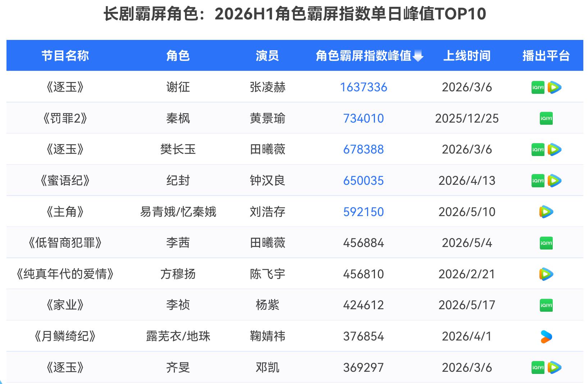Click the role name 谢征
Screen dimensions: 588x384
[x=178, y=87]
